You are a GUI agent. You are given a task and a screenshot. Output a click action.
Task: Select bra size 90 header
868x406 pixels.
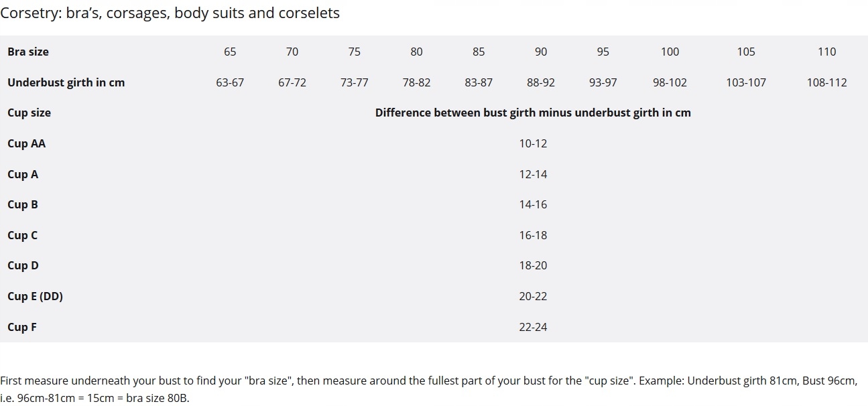(541, 52)
